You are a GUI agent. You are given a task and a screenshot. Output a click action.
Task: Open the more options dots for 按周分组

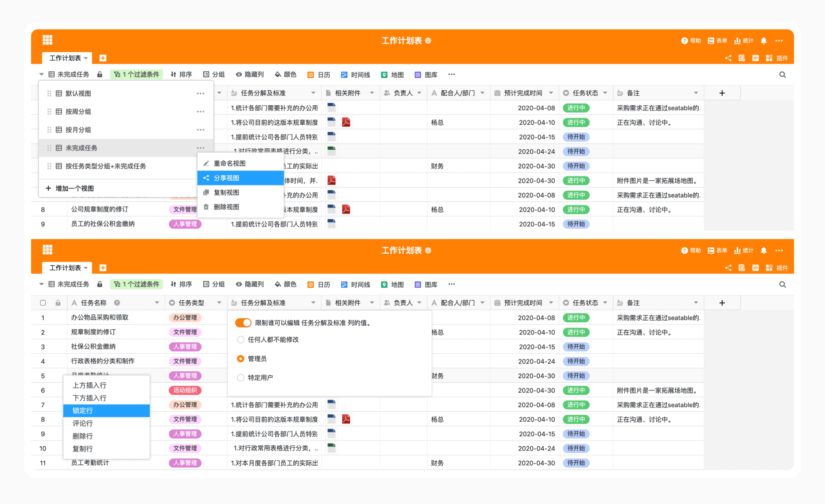200,112
